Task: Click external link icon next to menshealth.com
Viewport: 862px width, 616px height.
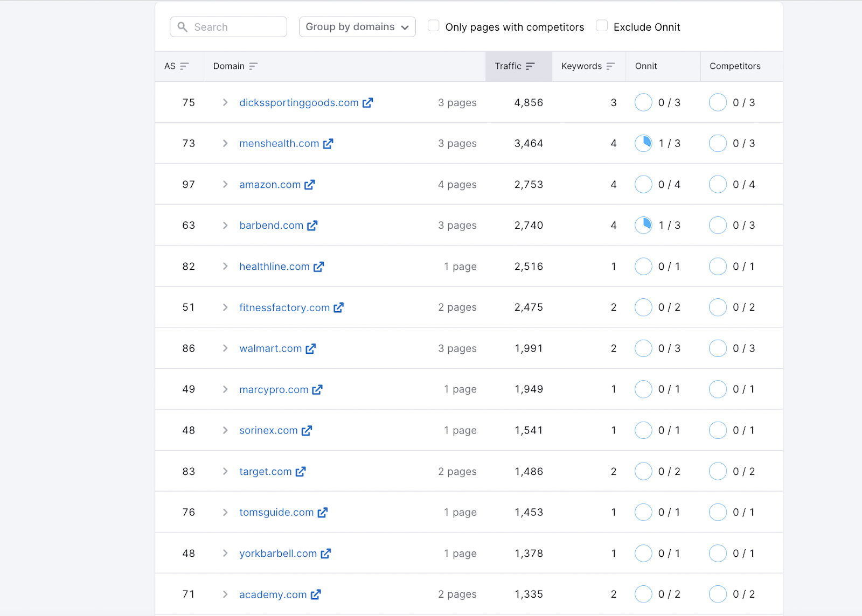Action: (x=328, y=144)
